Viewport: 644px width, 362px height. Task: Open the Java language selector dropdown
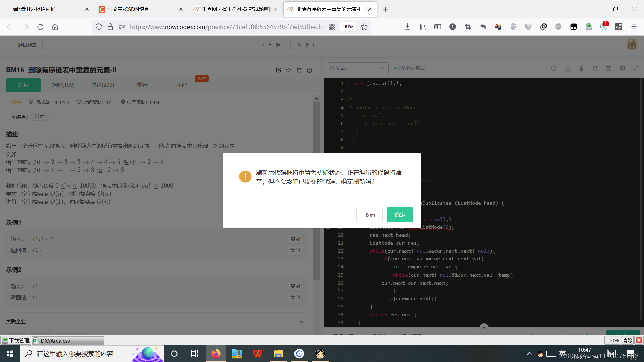pos(358,68)
